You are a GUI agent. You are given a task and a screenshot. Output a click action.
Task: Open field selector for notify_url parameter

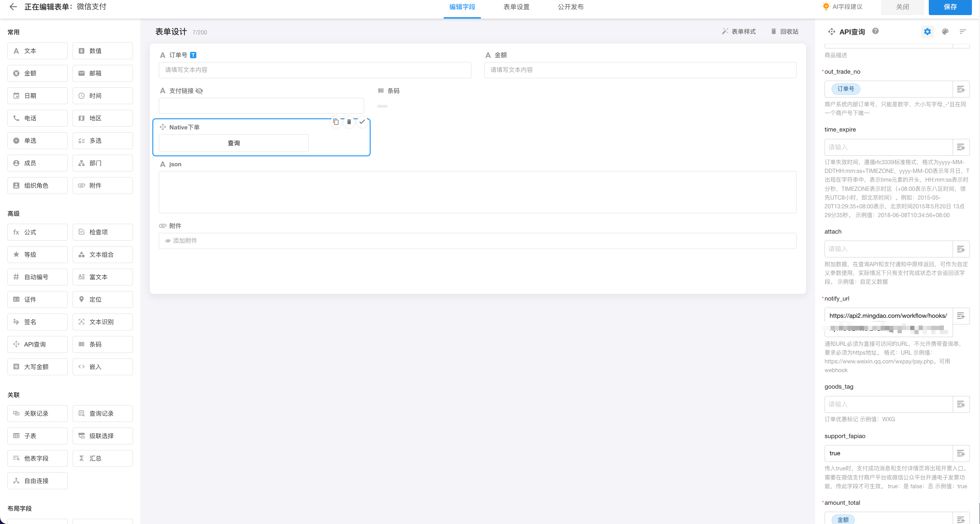[x=961, y=316]
